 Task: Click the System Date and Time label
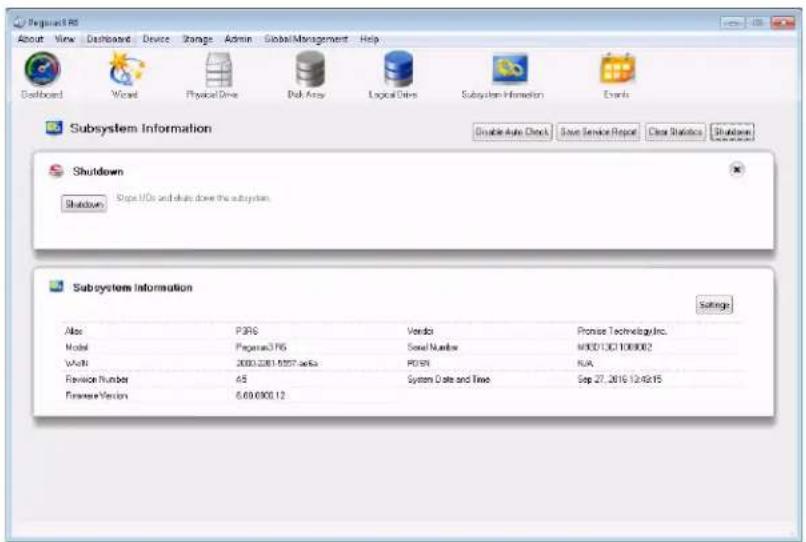(449, 380)
